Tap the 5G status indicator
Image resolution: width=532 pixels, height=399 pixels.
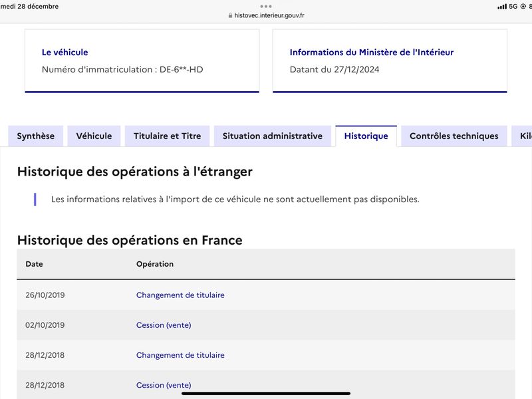click(x=513, y=7)
